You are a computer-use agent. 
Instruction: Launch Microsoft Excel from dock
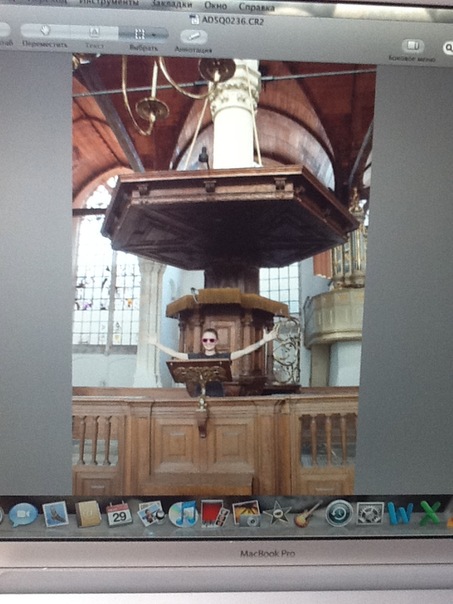tap(430, 513)
